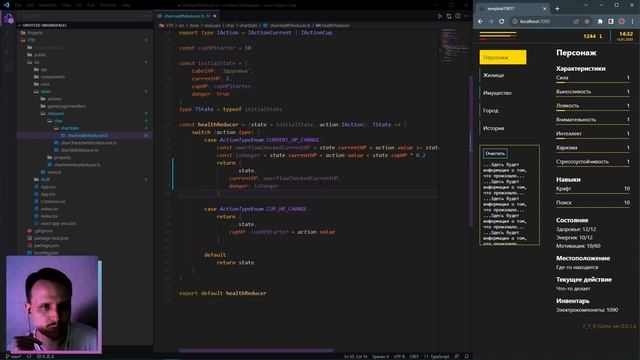The image size is (640, 360).
Task: Reload the localhost page in the browser
Action: tap(502, 21)
